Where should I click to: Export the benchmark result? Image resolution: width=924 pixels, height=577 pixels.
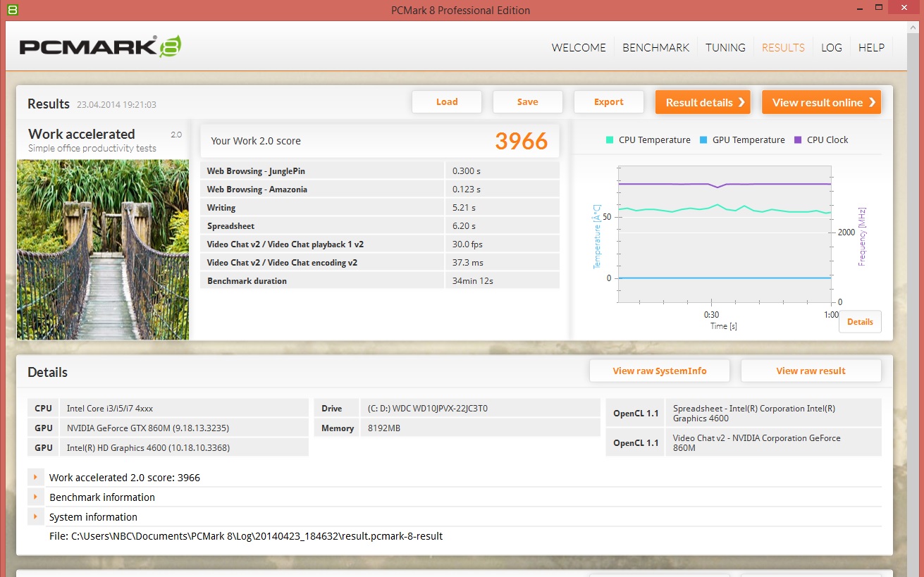point(608,101)
